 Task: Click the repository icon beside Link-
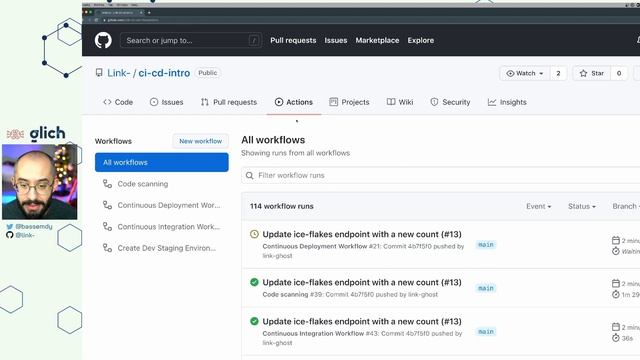[99, 73]
